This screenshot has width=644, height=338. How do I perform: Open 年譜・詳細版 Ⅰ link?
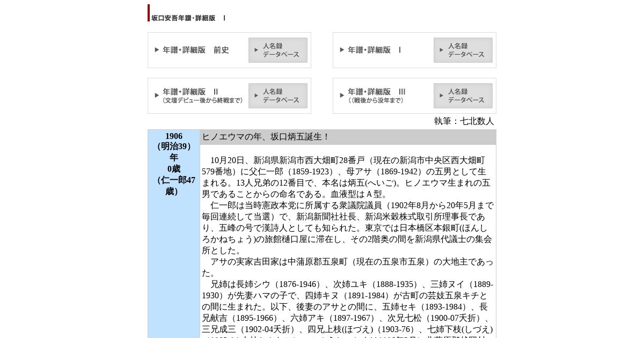click(375, 50)
